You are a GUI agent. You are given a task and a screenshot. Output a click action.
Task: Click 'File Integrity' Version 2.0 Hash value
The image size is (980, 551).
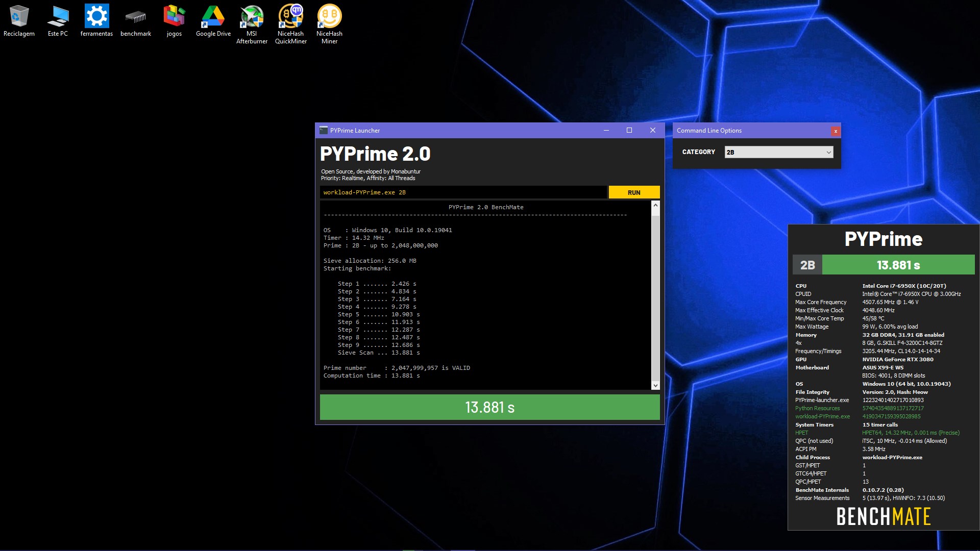(x=895, y=392)
